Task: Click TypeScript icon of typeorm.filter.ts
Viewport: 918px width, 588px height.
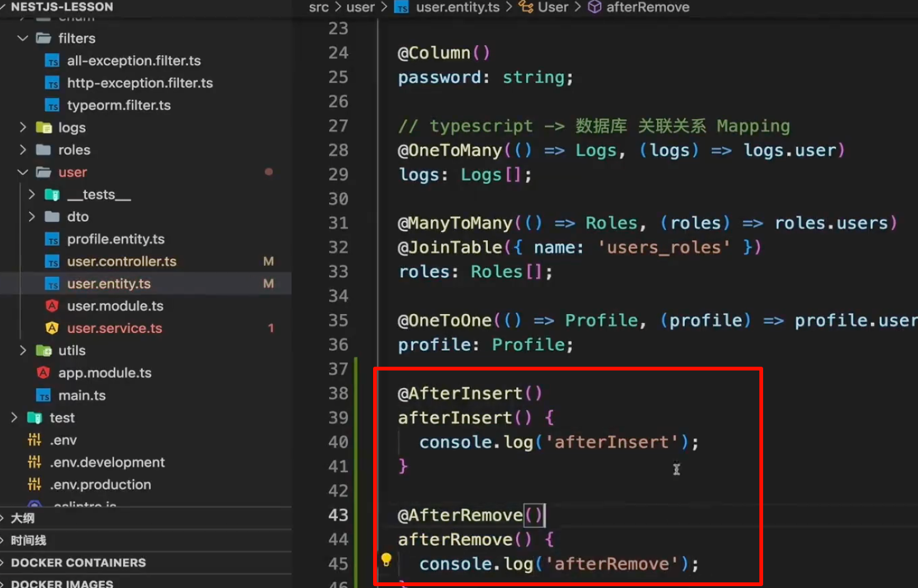Action: [53, 105]
